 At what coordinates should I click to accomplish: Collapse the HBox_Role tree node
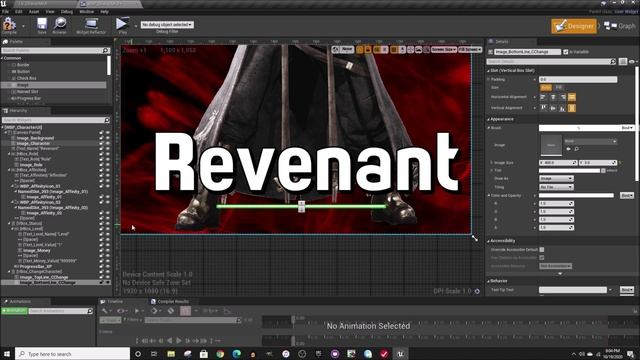click(9, 154)
